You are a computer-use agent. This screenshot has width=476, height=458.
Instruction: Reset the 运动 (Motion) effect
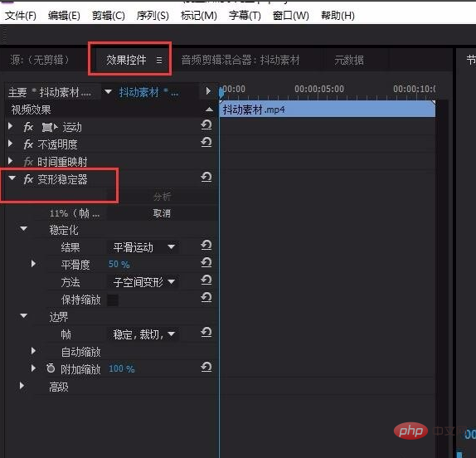[x=206, y=124]
